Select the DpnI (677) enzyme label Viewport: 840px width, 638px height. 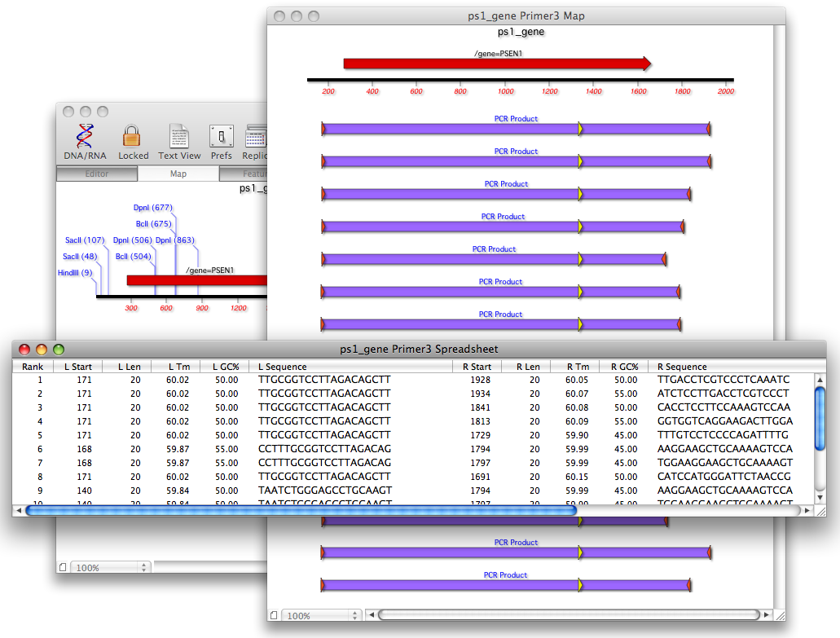point(153,207)
